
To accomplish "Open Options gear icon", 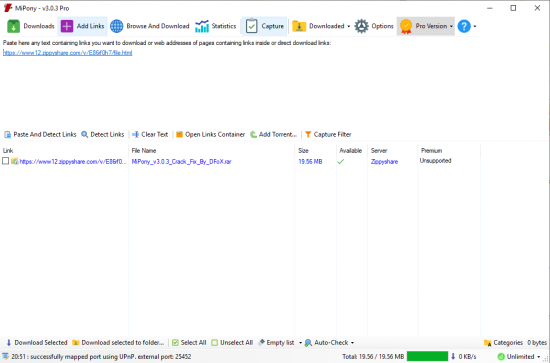I will 361,26.
